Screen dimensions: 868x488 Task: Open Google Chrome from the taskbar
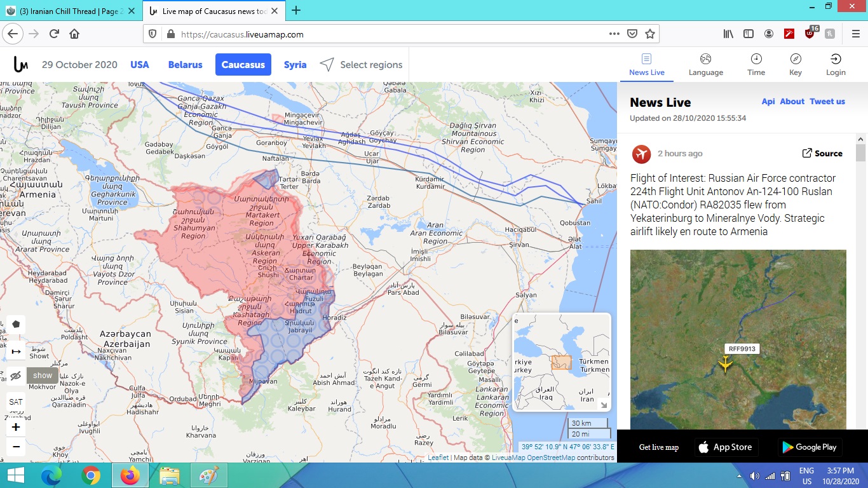click(x=91, y=475)
